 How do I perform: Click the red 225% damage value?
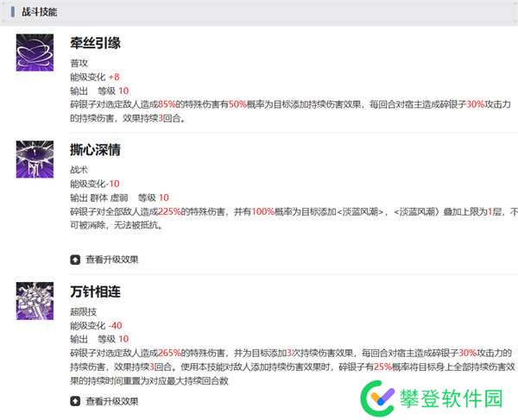(168, 211)
